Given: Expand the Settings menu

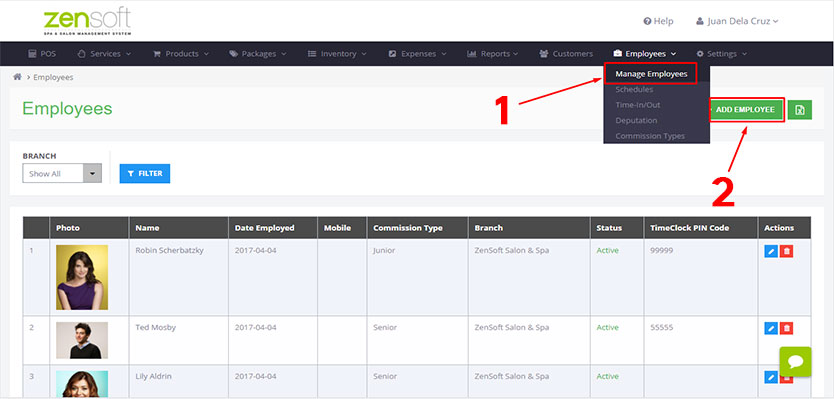Looking at the screenshot, I should pos(722,54).
